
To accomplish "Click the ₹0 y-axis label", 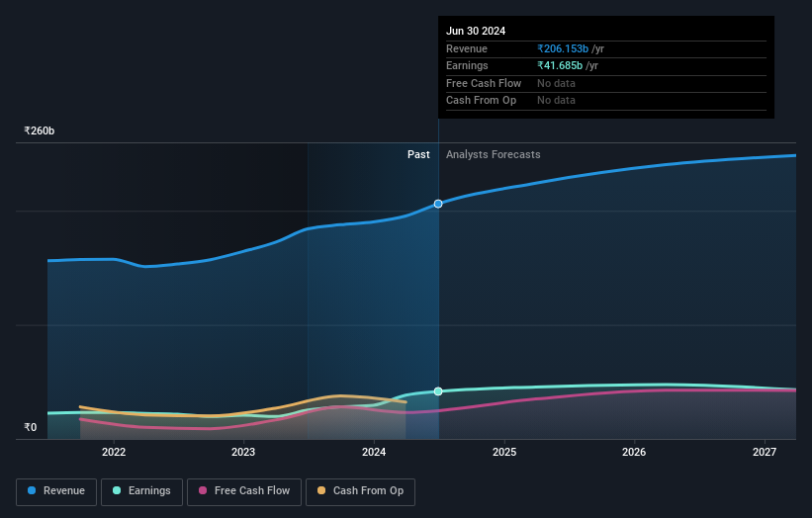I will [x=30, y=427].
